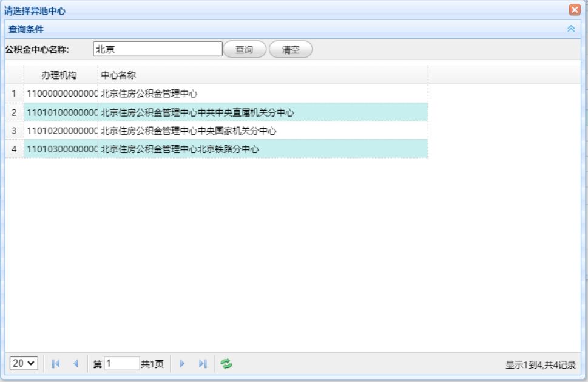Click row number 1 cell
This screenshot has height=382, width=588.
pos(14,94)
